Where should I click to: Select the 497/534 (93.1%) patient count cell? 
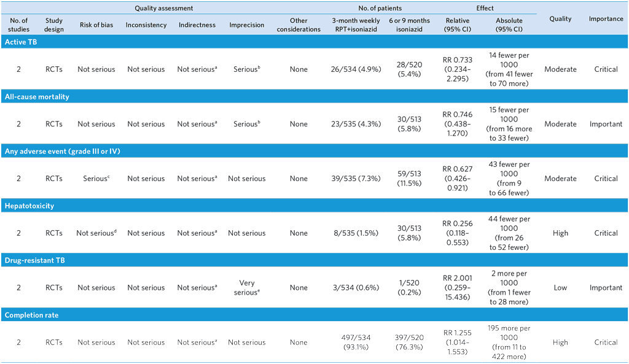(356, 343)
